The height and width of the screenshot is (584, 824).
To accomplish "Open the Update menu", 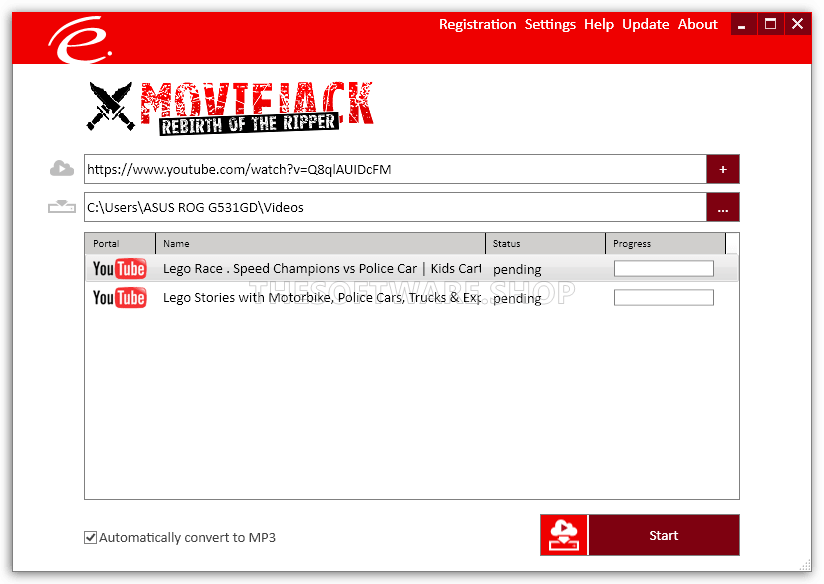I will 645,24.
